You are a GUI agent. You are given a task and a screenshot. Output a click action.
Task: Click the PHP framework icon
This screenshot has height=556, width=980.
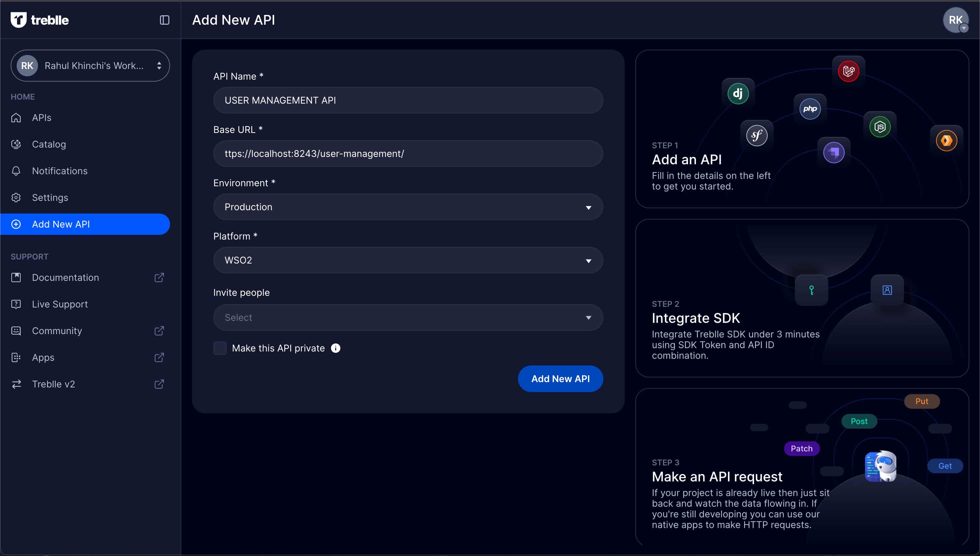click(x=810, y=109)
